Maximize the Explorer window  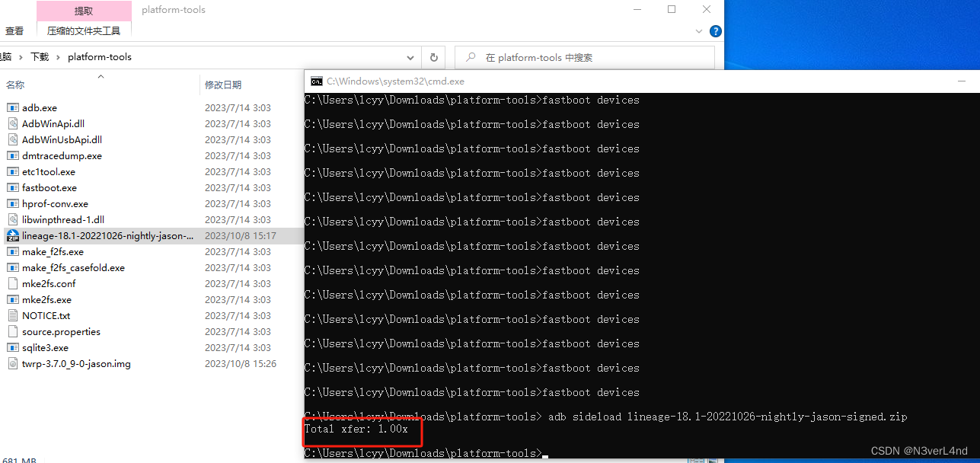pos(672,9)
